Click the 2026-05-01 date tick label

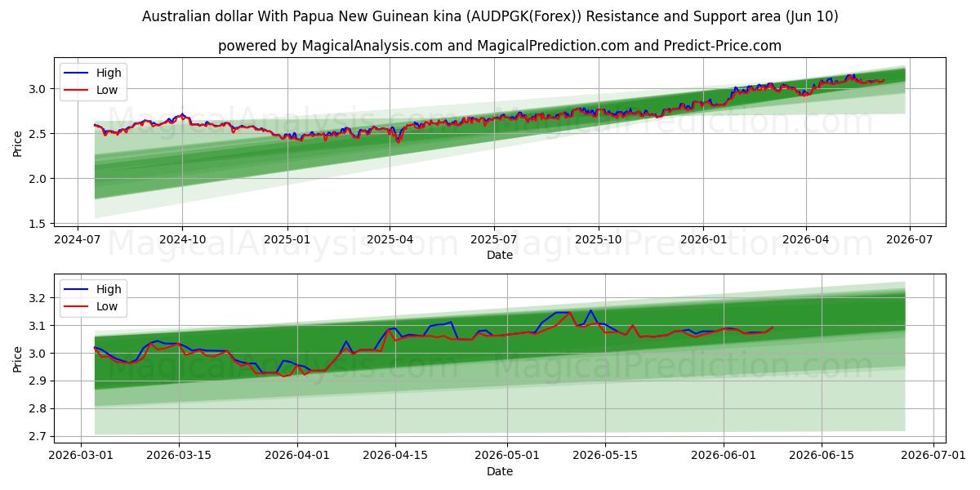coord(507,456)
